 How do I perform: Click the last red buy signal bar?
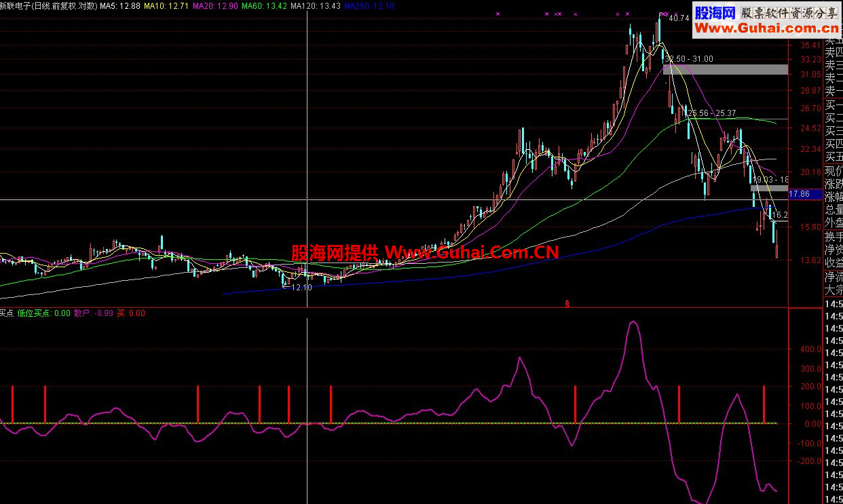[764, 405]
